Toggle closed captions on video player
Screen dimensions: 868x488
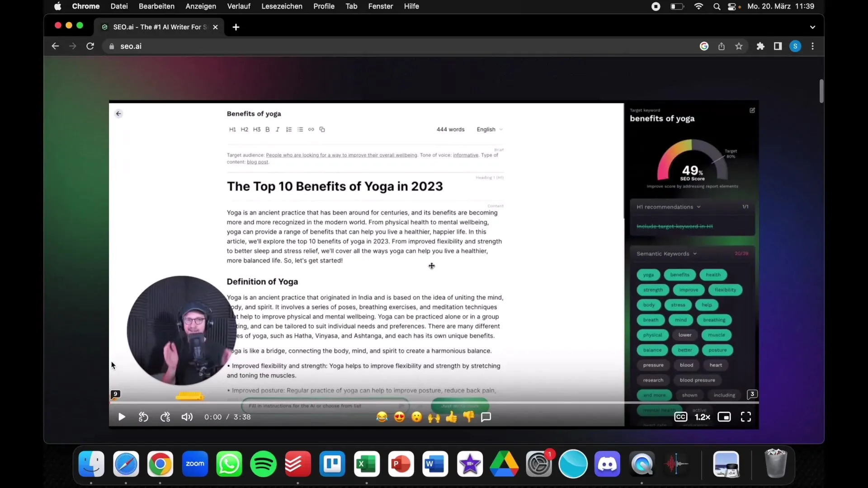[x=680, y=417]
